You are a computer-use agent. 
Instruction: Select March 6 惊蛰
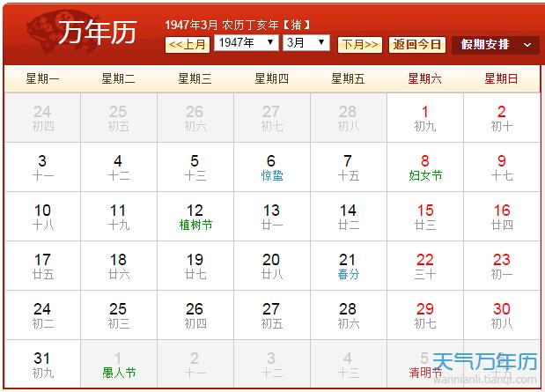click(x=272, y=167)
